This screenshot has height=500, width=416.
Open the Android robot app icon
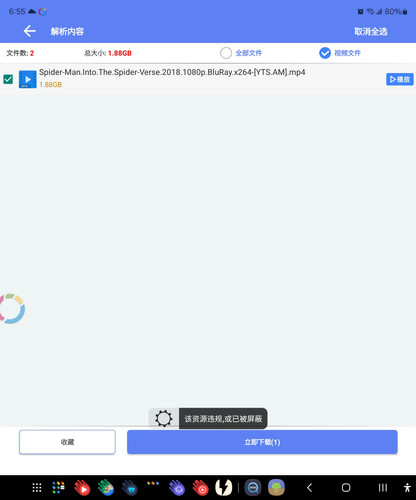[276, 488]
